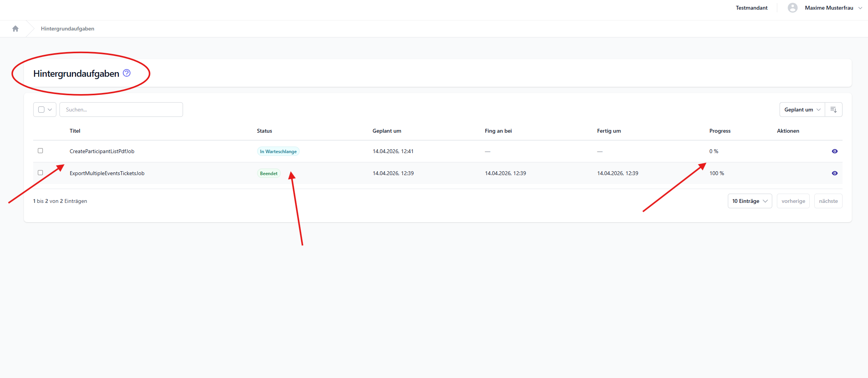Click the Hintergrundaufgaben breadcrumb item
The height and width of the screenshot is (378, 868).
(x=68, y=29)
